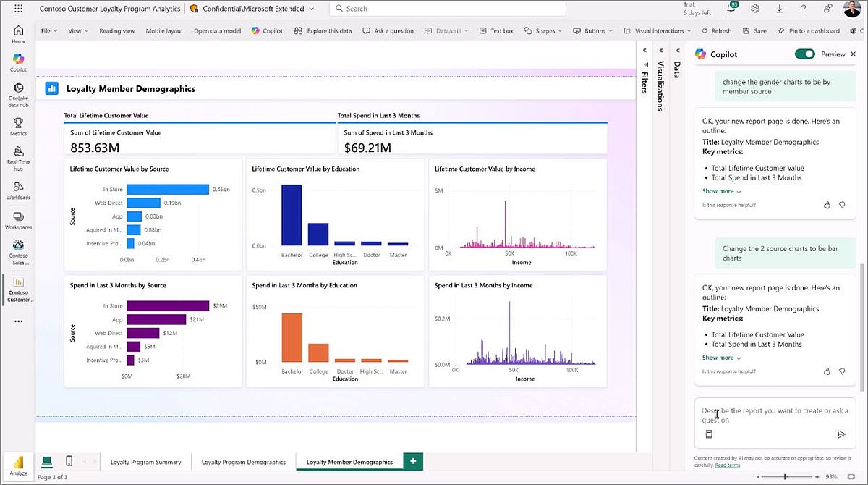This screenshot has width=868, height=485.
Task: Open OneLake data hub in sidebar
Action: [x=18, y=95]
